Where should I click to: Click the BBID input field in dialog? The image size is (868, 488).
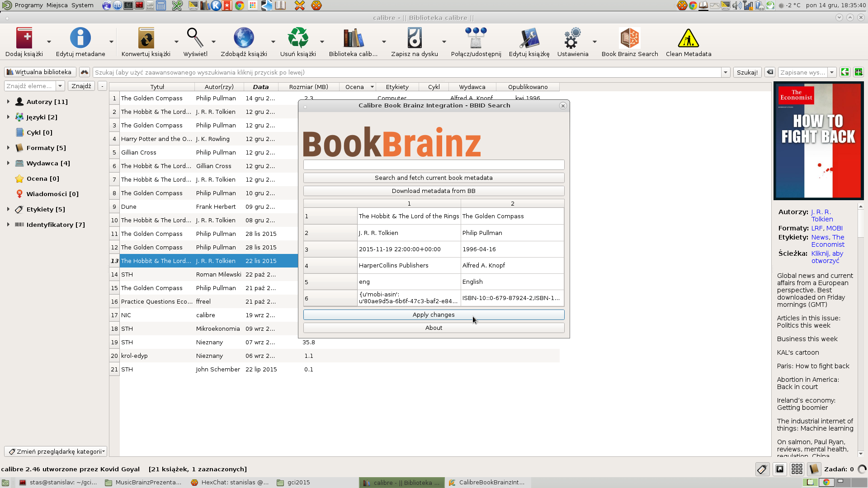tap(434, 164)
